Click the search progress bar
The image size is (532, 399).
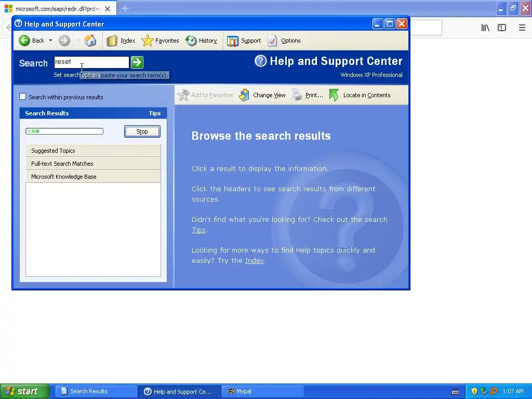[x=64, y=131]
